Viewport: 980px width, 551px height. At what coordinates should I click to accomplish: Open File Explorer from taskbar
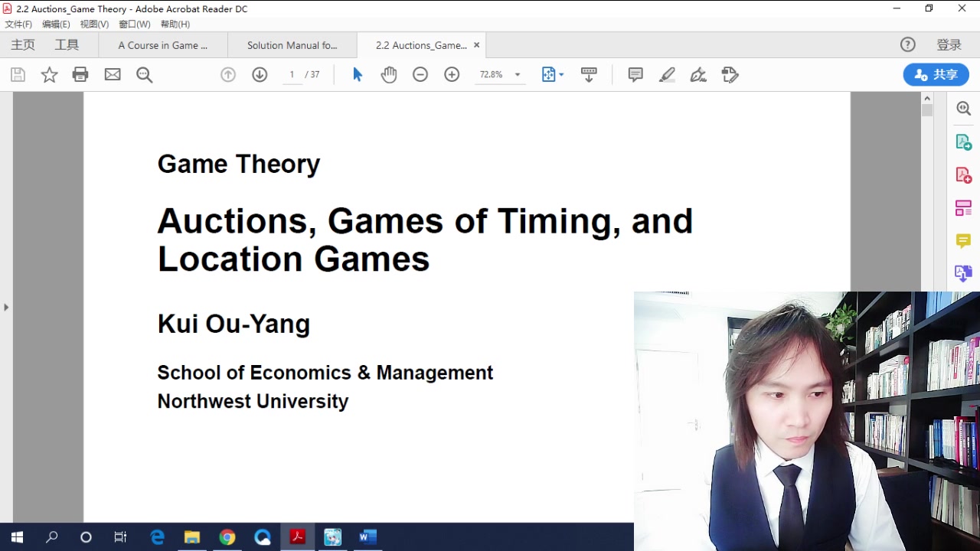(x=191, y=537)
